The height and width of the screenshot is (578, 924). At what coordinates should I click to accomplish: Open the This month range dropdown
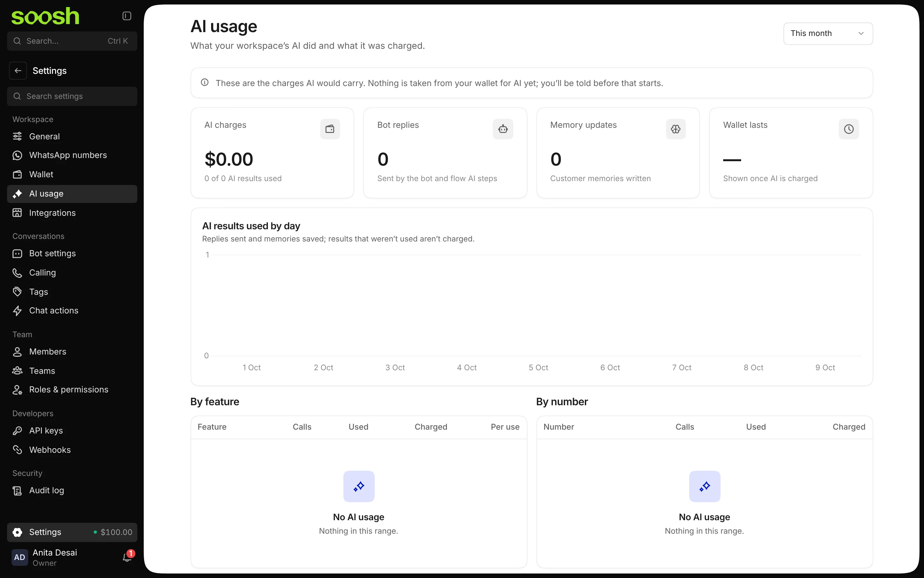point(828,34)
